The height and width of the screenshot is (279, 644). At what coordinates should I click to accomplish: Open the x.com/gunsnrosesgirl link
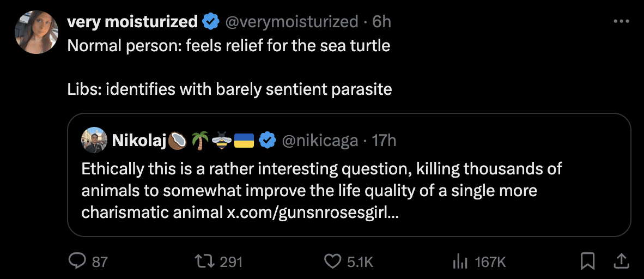point(312,212)
